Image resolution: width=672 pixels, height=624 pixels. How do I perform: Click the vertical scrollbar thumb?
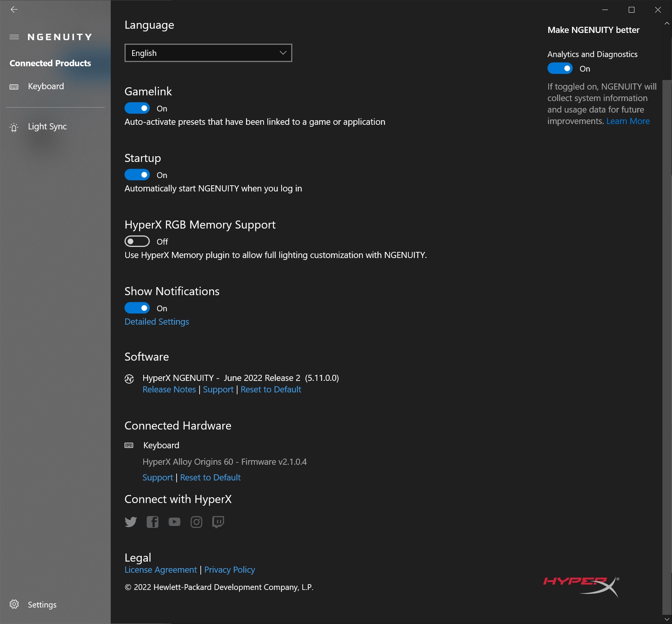point(667,347)
